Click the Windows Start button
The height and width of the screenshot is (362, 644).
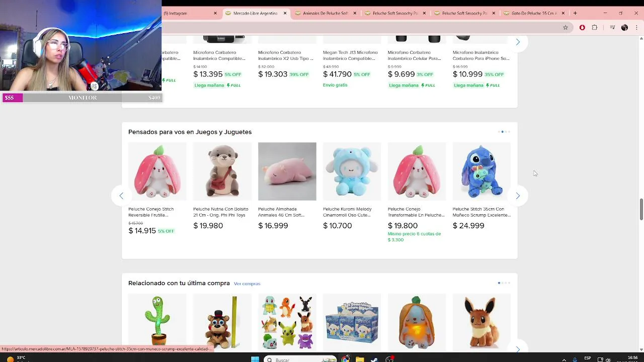[x=255, y=359]
